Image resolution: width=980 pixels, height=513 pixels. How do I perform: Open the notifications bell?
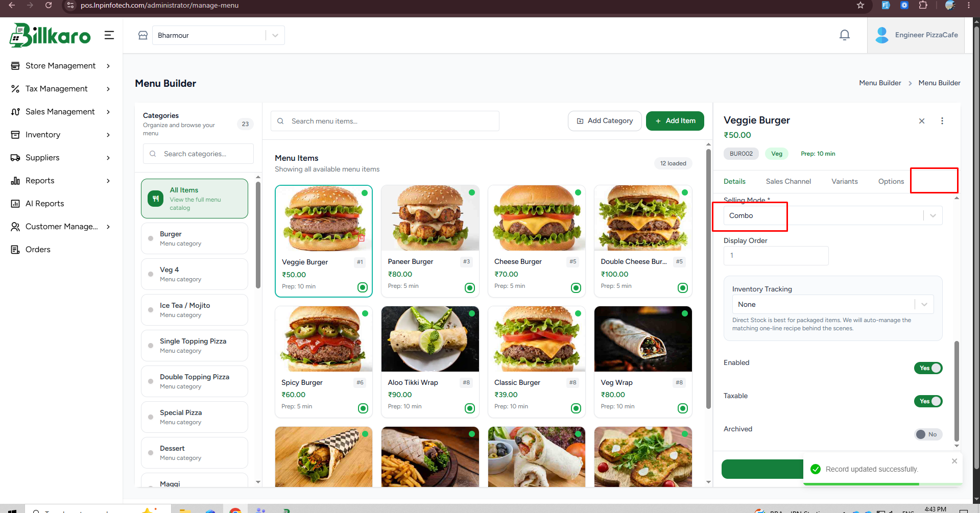point(845,35)
